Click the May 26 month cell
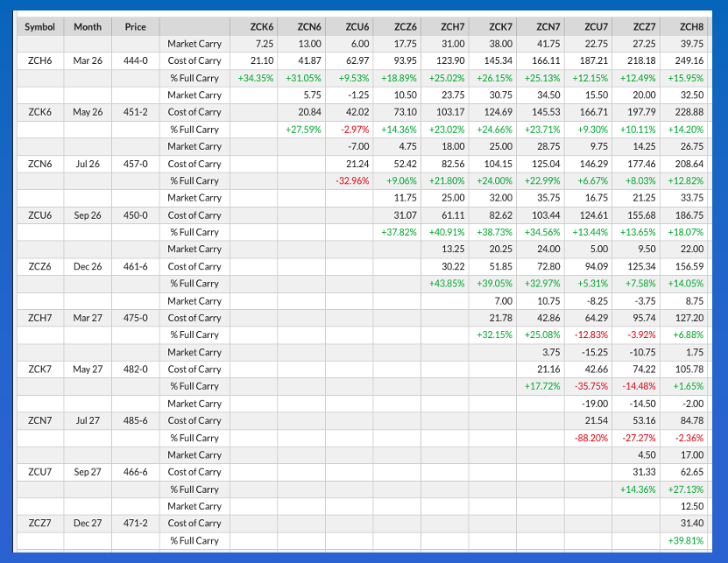Viewport: 728px width, 563px height. (88, 112)
